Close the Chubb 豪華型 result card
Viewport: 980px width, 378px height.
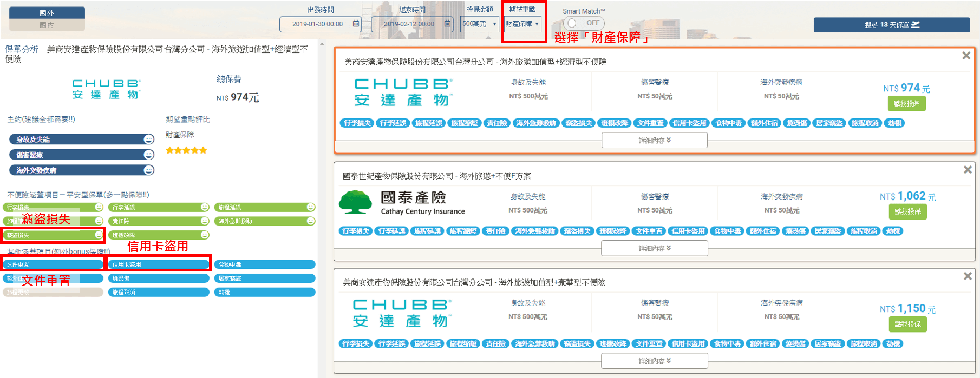[968, 276]
